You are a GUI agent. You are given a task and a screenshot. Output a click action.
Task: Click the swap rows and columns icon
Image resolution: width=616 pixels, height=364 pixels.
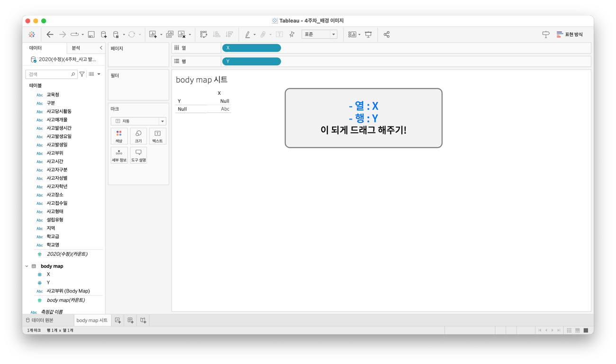pyautogui.click(x=203, y=34)
